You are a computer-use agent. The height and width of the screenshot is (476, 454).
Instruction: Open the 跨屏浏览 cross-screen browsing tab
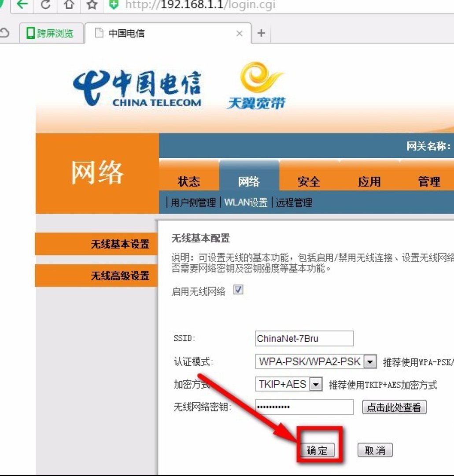coord(52,33)
